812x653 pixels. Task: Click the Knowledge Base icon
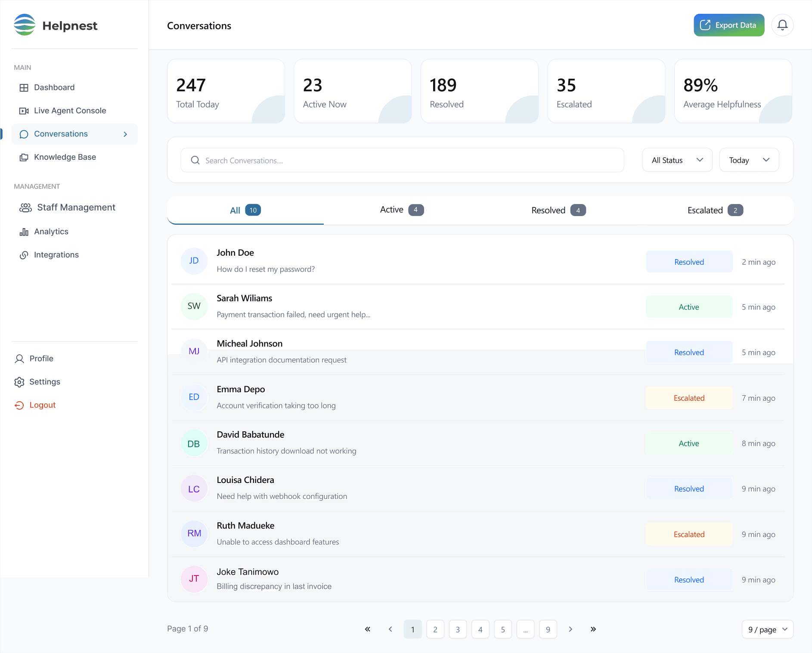click(x=24, y=158)
